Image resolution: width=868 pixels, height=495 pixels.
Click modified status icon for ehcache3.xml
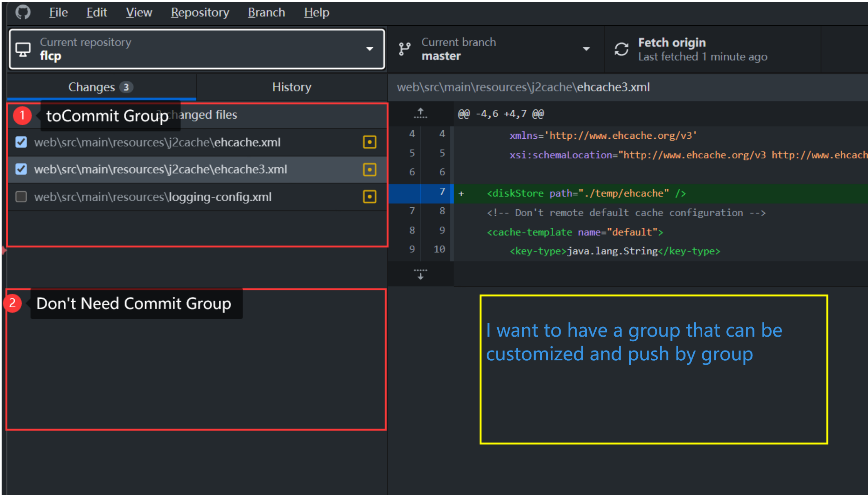[x=369, y=169]
